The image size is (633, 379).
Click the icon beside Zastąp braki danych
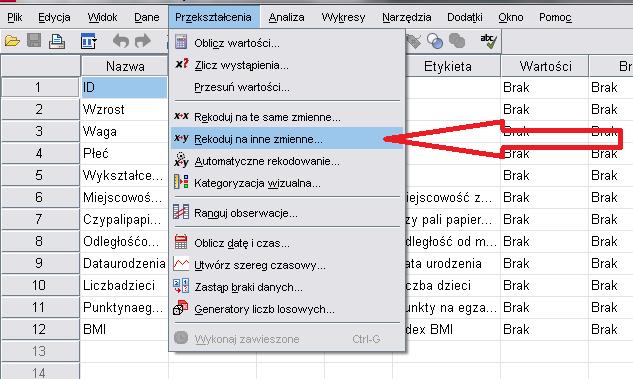point(181,286)
